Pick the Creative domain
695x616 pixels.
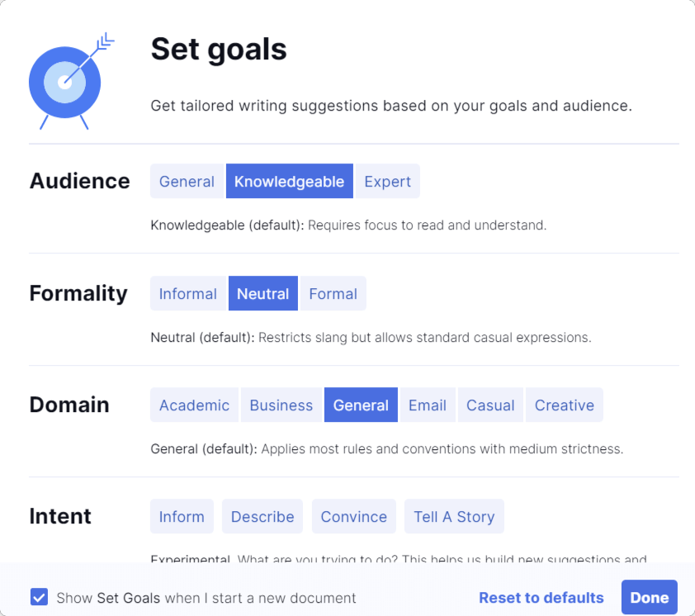click(564, 405)
